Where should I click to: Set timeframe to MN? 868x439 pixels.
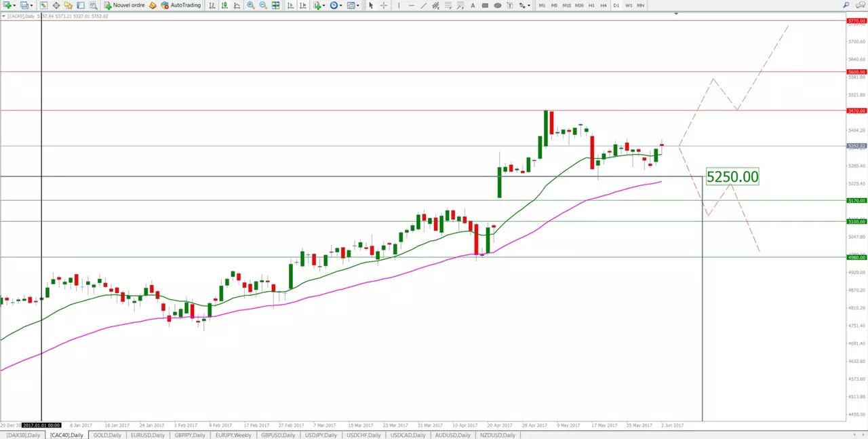640,5
